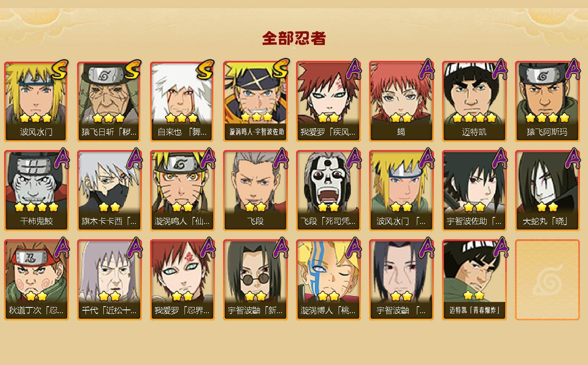Pick the 千代 elderly ninja card

point(109,280)
